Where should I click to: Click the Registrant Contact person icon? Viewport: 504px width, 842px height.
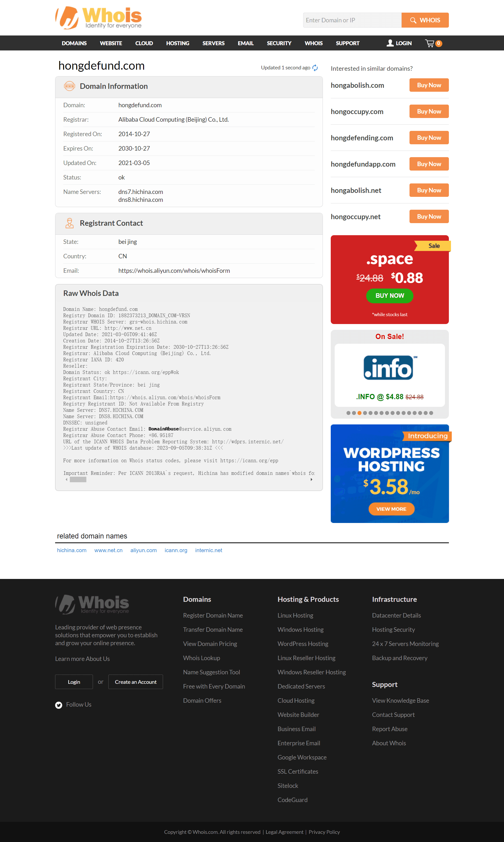(70, 223)
